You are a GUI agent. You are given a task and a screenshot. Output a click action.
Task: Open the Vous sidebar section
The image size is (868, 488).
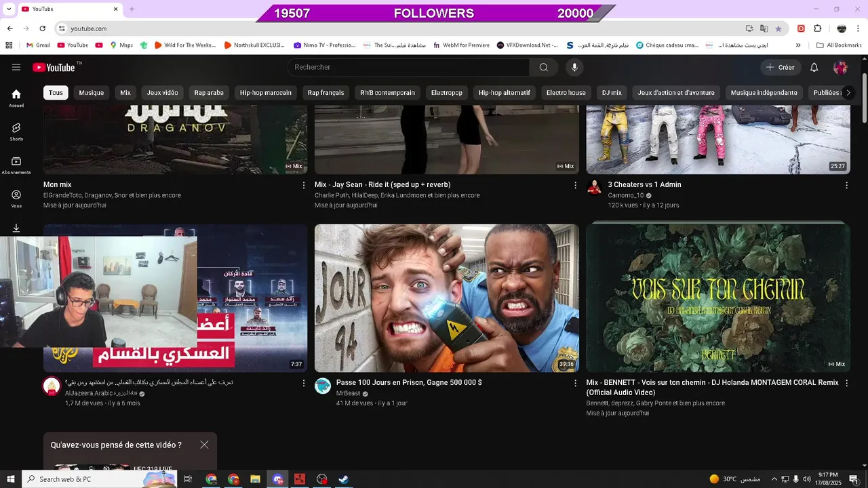[16, 199]
